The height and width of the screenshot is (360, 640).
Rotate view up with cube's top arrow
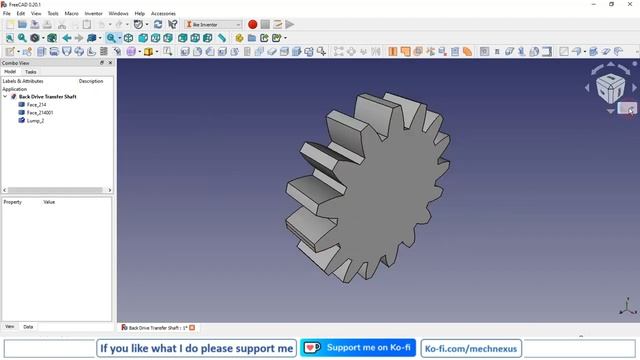(x=610, y=64)
